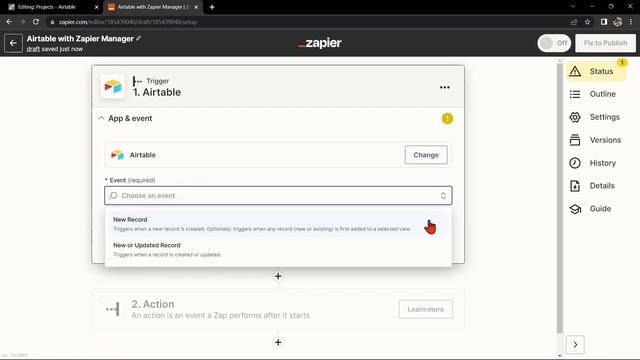Open the trigger step three-dots menu
The height and width of the screenshot is (360, 640).
tap(445, 87)
